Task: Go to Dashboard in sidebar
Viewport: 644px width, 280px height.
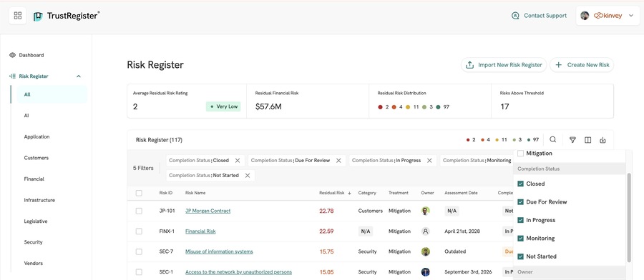Action: click(31, 55)
